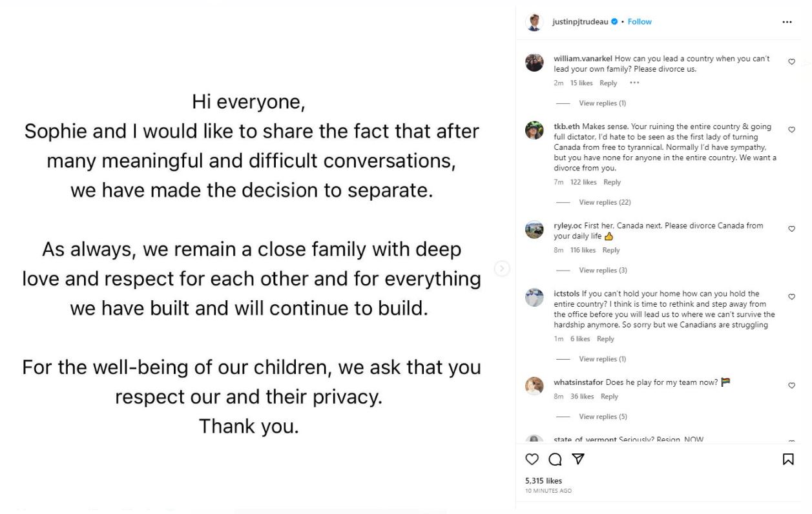Image resolution: width=812 pixels, height=514 pixels.
Task: Open the comment bubble icon
Action: (555, 459)
